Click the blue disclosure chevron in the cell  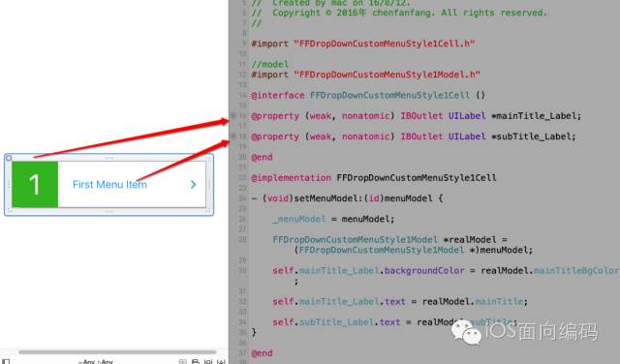tap(193, 185)
